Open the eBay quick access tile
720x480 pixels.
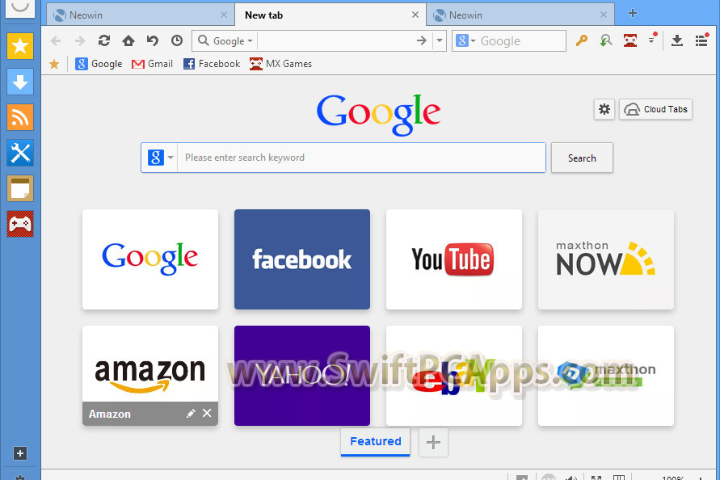tap(454, 376)
